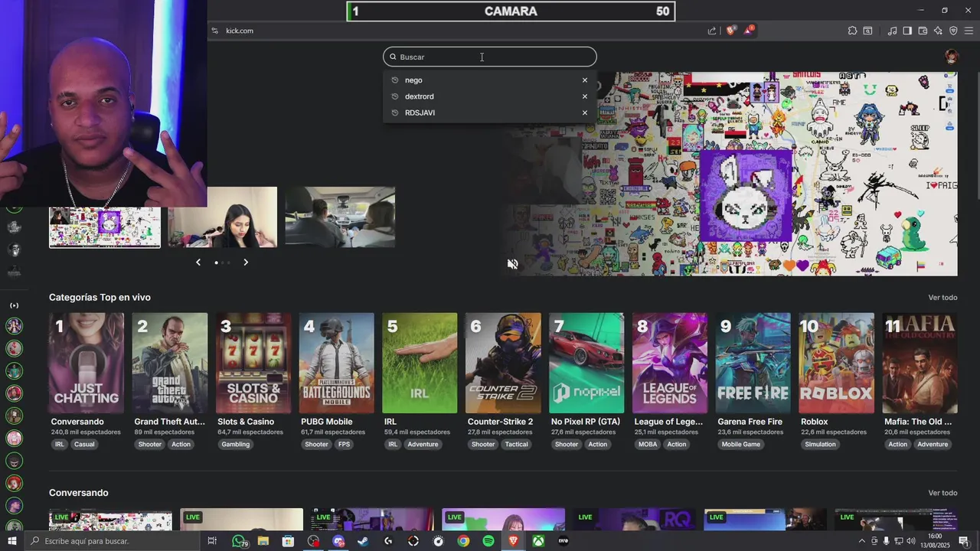Go to next featured stream carousel
Viewport: 980px width, 551px height.
[246, 262]
